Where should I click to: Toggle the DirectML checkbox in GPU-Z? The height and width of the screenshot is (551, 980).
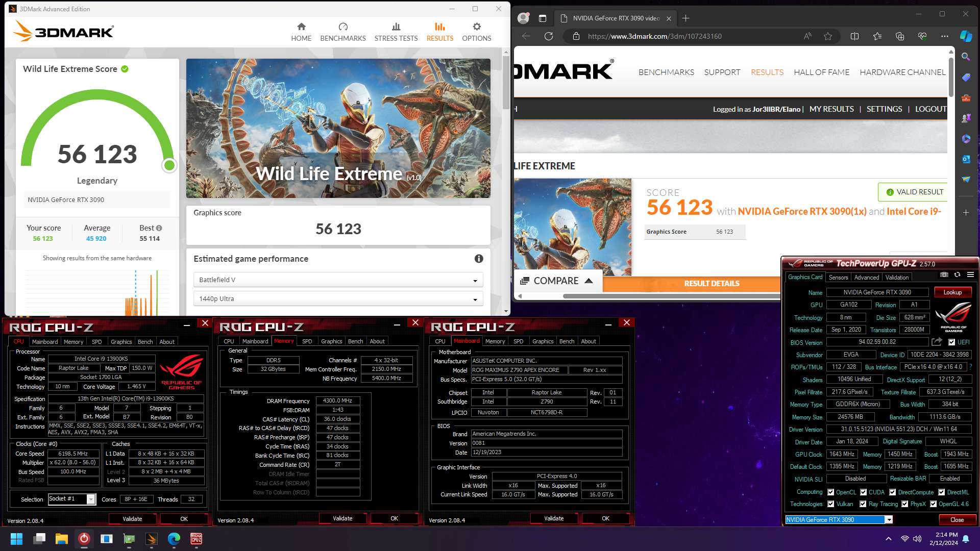(942, 492)
